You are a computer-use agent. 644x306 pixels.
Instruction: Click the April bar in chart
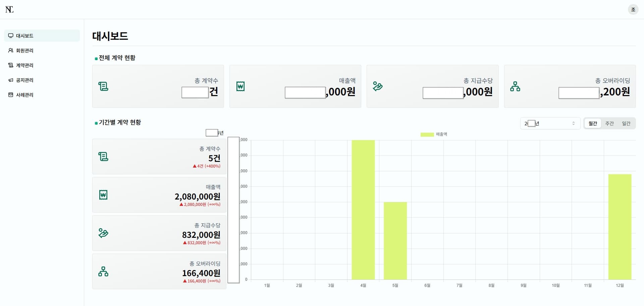[x=363, y=210]
